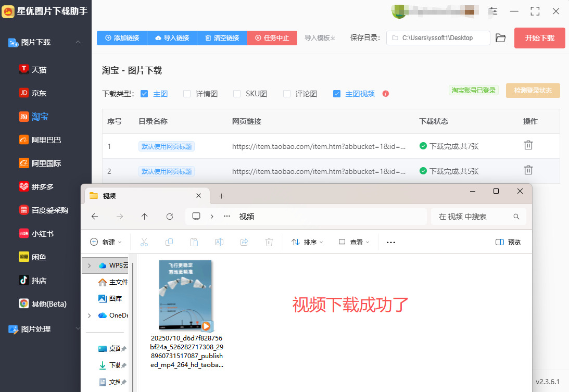Uncheck the 主图视频 download type

pos(337,94)
